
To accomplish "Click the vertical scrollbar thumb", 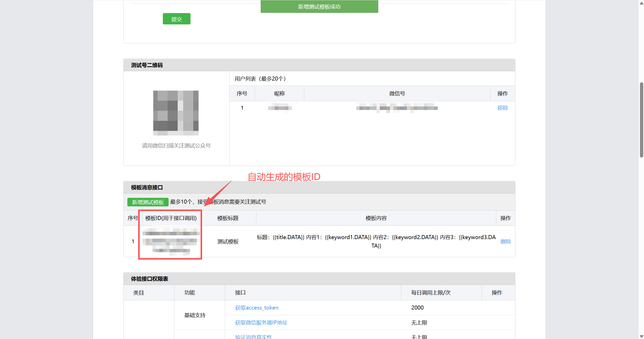I will [x=641, y=120].
